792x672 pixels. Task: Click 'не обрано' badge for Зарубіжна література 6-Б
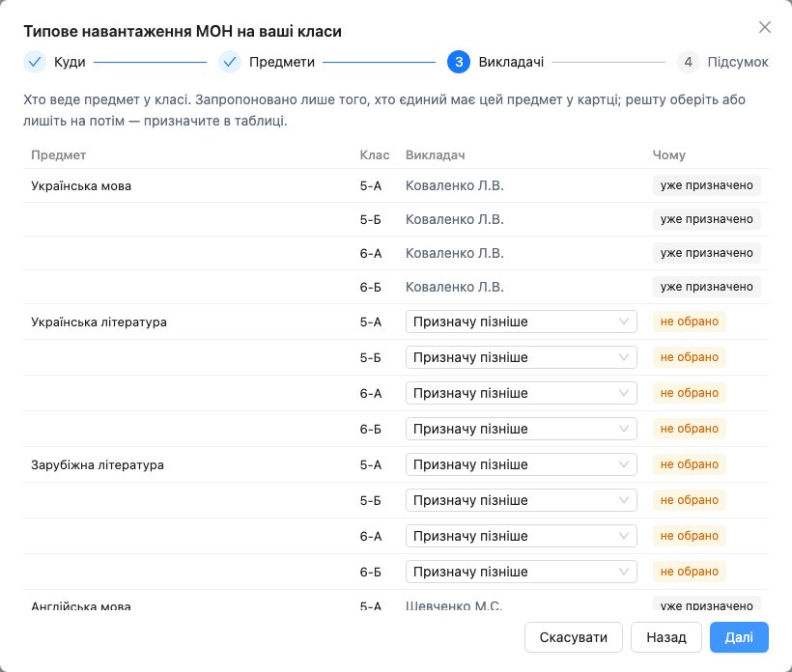coord(690,572)
